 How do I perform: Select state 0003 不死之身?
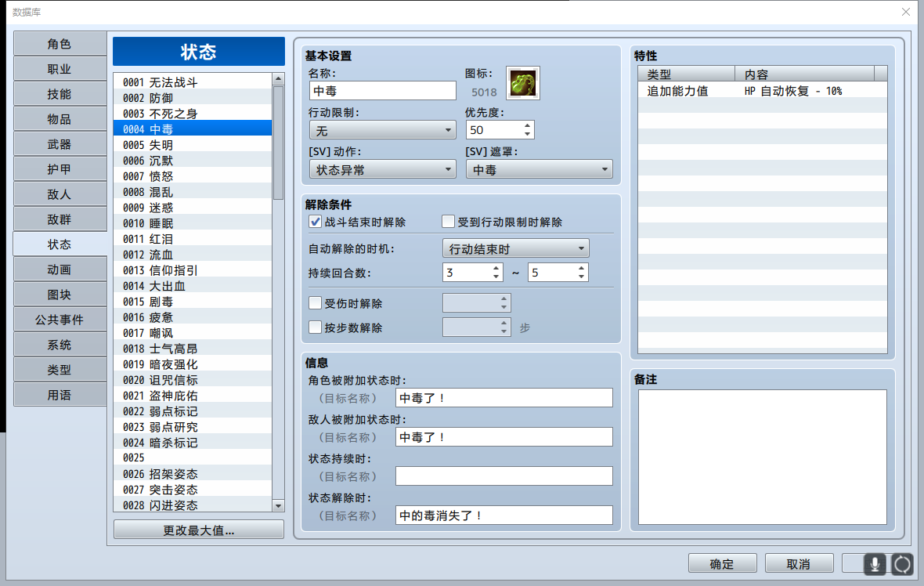pyautogui.click(x=193, y=114)
